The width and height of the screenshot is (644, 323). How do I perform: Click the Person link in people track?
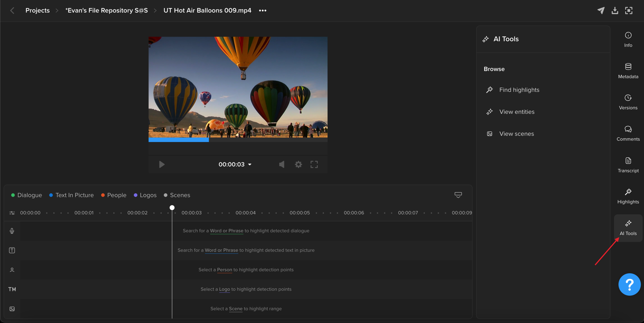(x=225, y=269)
